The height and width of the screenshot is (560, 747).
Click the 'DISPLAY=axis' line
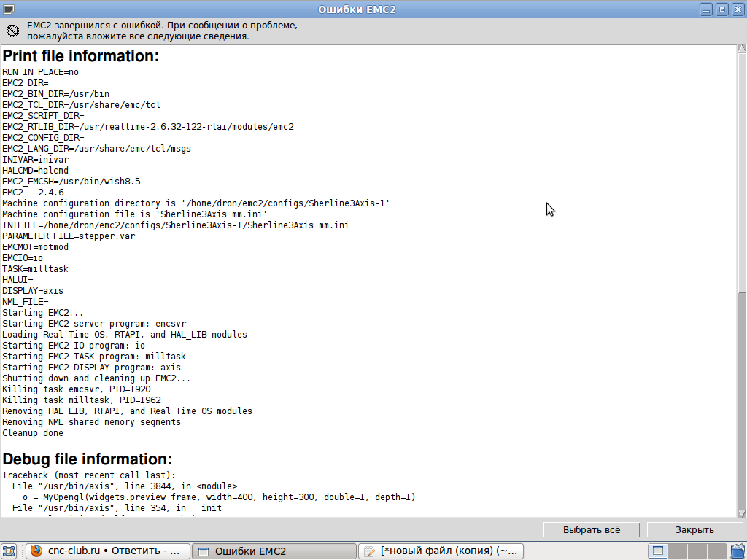click(33, 291)
